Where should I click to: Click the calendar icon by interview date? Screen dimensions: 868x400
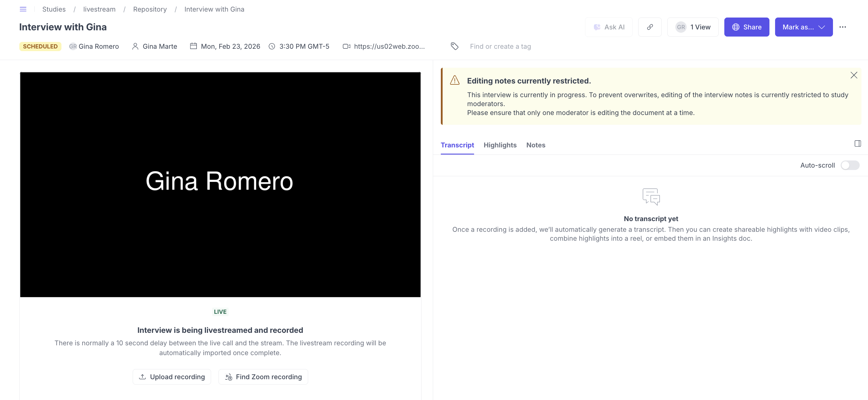click(x=194, y=46)
